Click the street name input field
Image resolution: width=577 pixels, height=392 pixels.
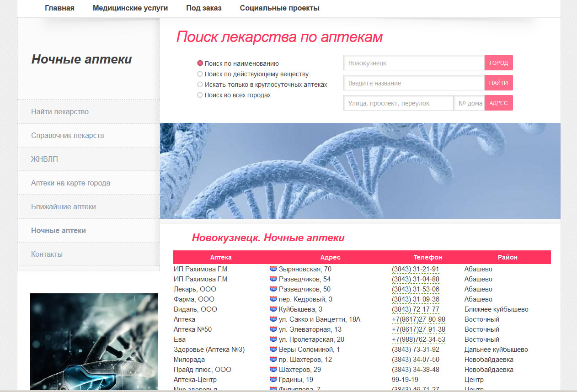coord(398,103)
